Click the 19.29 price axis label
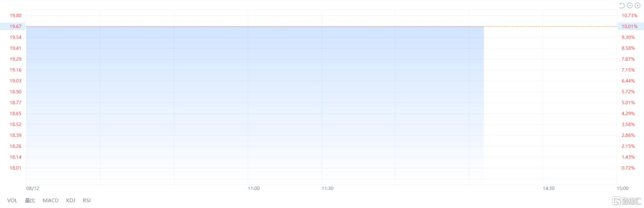This screenshot has height=208, width=644. (x=16, y=59)
